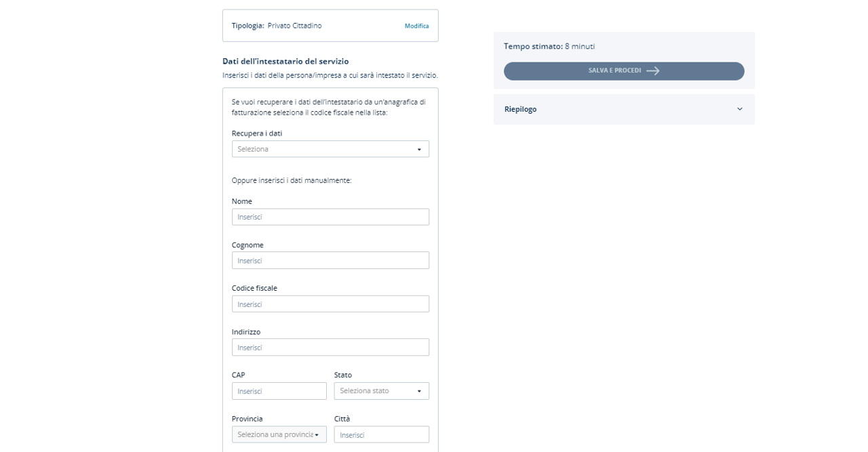868x452 pixels.
Task: Click the Modifica link
Action: (416, 26)
